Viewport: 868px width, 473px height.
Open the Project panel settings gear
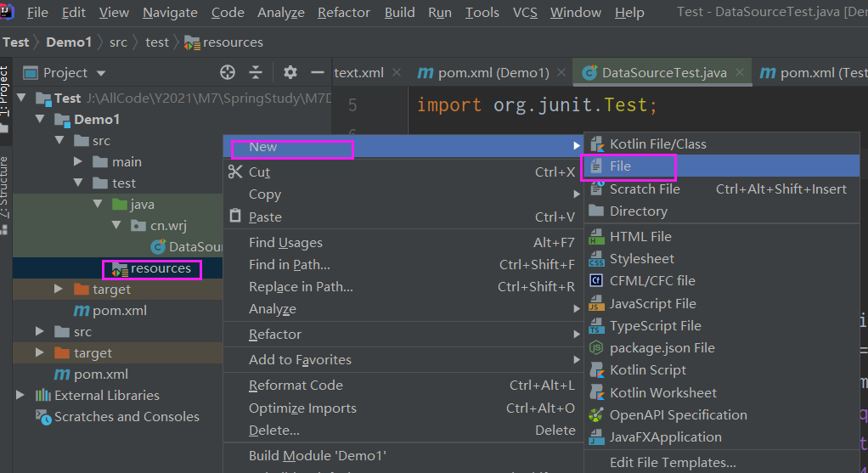pyautogui.click(x=290, y=72)
